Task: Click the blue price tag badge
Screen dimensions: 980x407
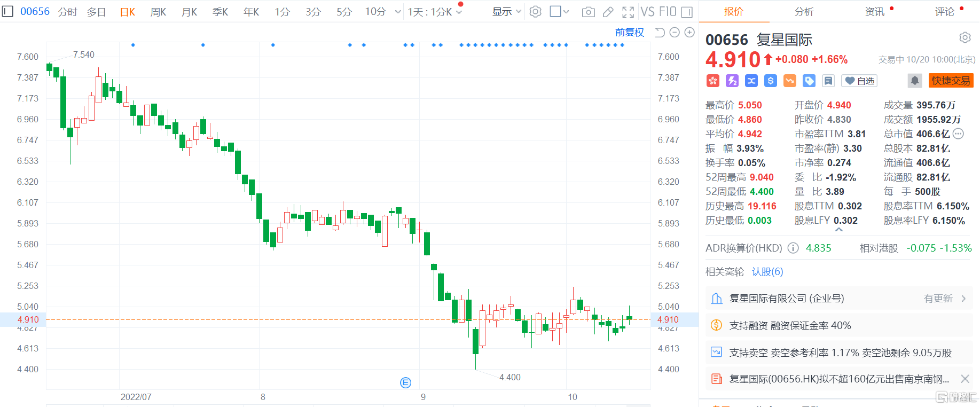Action: (809, 81)
